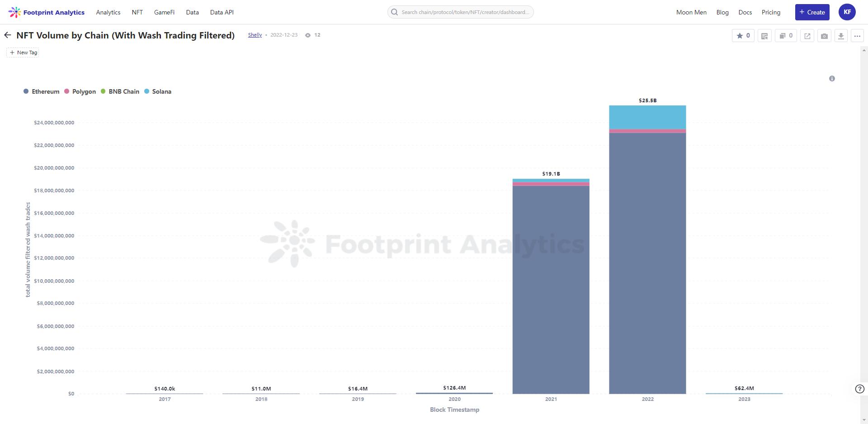Image resolution: width=868 pixels, height=424 pixels.
Task: Toggle Ethereum series in legend
Action: point(41,91)
